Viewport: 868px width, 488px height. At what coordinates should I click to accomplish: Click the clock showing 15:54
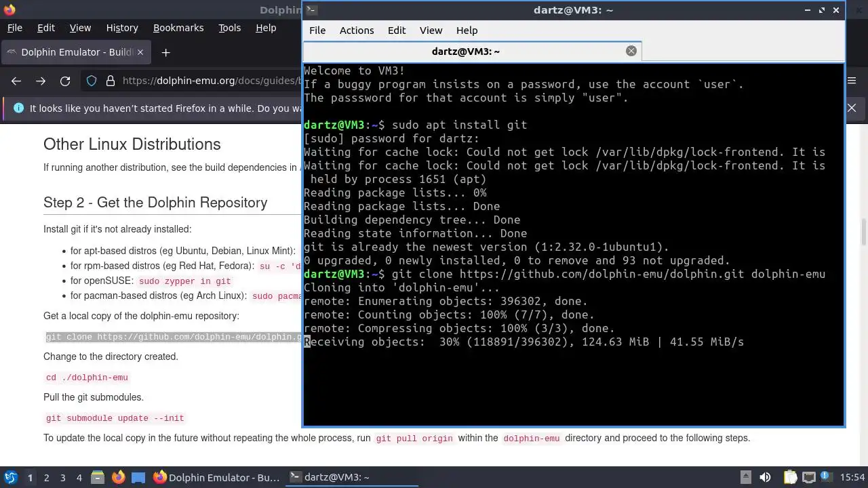pyautogui.click(x=852, y=477)
